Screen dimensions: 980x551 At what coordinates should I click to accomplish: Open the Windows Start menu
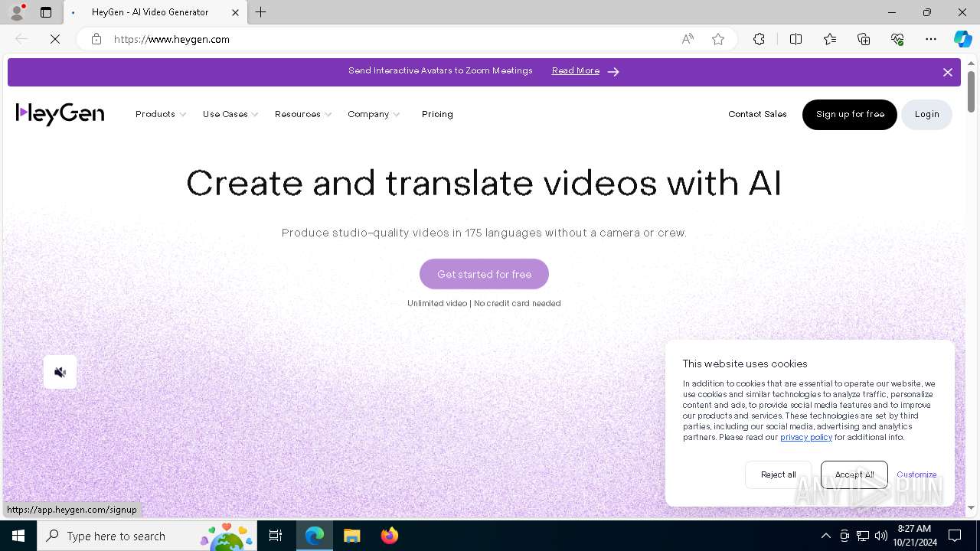[18, 536]
